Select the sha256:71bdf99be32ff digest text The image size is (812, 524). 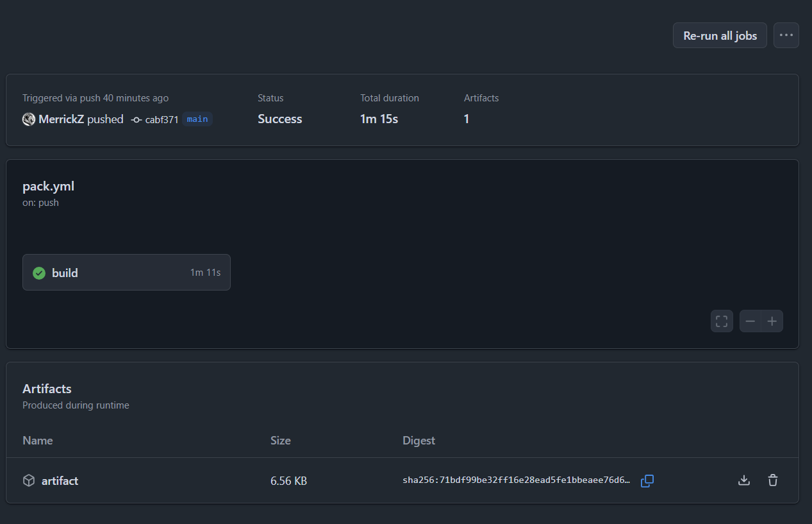click(517, 480)
